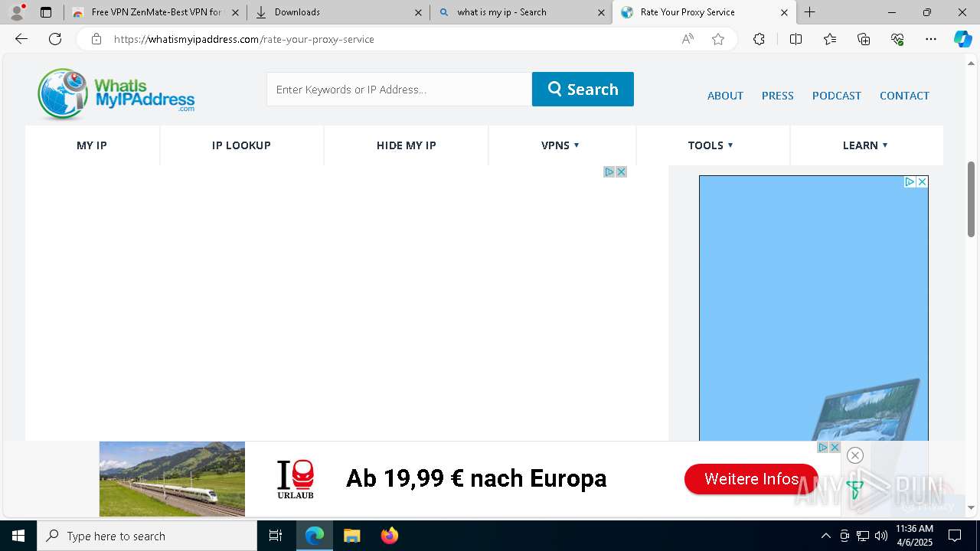Click 'Weitere Infos' ad button
This screenshot has height=551, width=980.
pyautogui.click(x=751, y=479)
